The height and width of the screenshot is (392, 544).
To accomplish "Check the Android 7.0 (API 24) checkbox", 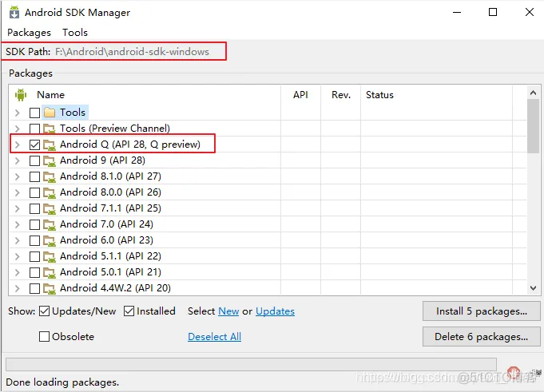I will [34, 224].
